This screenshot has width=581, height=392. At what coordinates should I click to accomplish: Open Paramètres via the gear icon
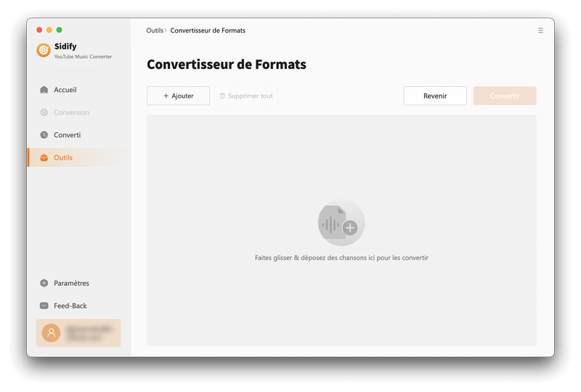click(x=44, y=283)
